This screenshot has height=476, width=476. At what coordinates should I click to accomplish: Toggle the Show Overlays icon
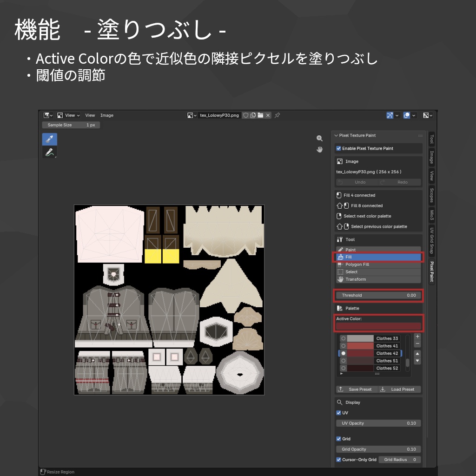click(x=406, y=115)
